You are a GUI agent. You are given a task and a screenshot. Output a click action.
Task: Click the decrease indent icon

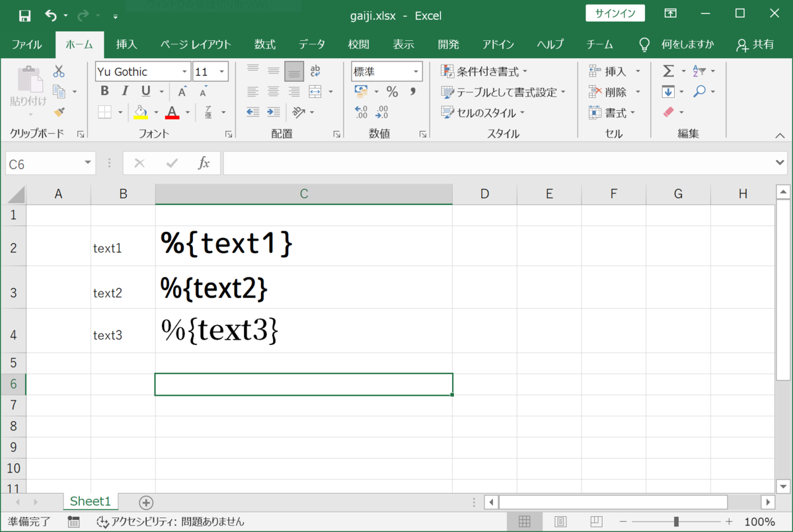(x=252, y=112)
